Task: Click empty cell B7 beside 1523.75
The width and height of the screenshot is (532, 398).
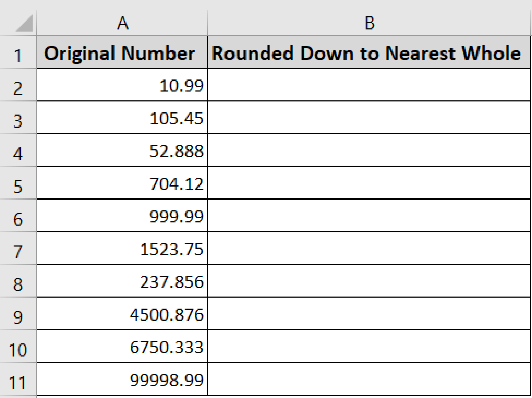Action: point(369,249)
